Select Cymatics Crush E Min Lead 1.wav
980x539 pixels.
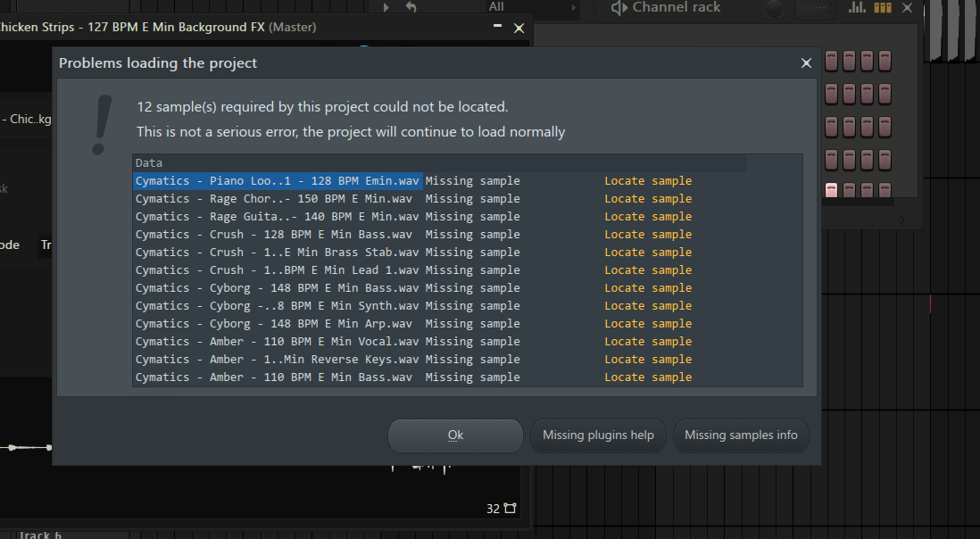[x=277, y=270]
